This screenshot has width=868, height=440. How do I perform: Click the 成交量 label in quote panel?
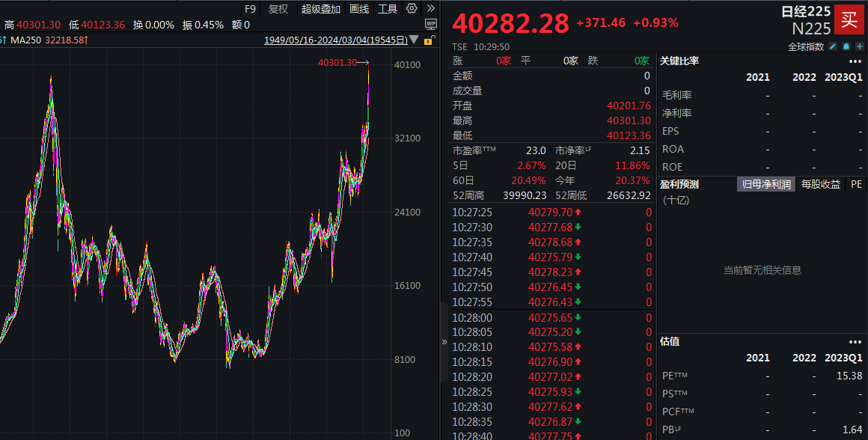pos(467,91)
